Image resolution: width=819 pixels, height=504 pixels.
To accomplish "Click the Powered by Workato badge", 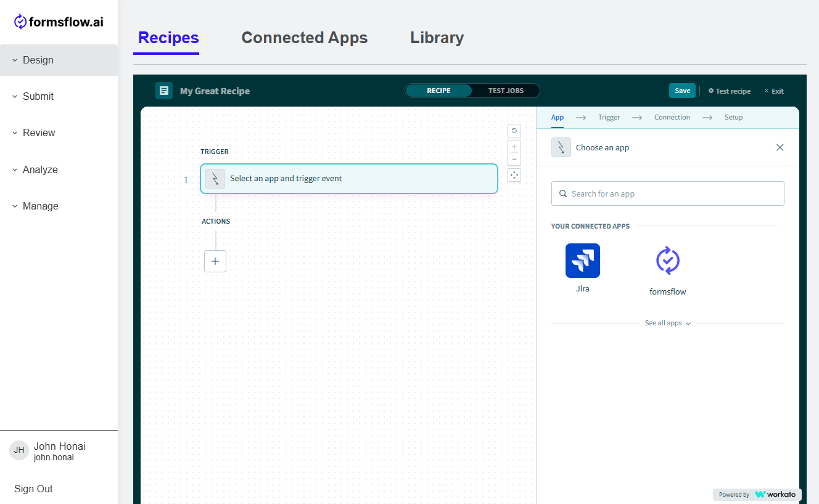I will 758,494.
